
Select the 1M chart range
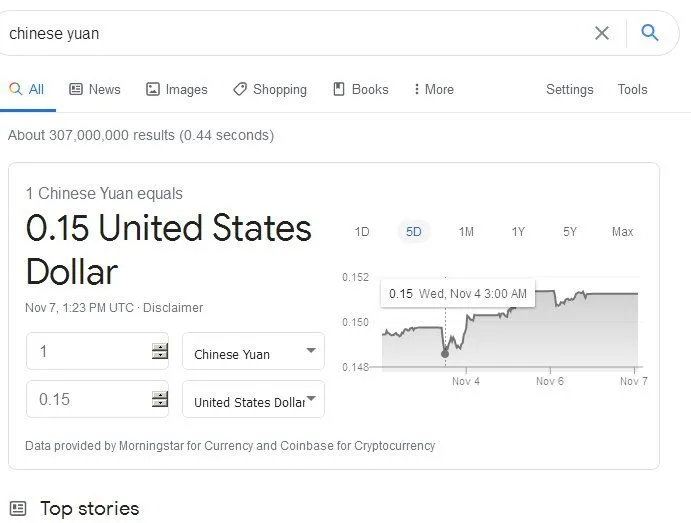466,232
